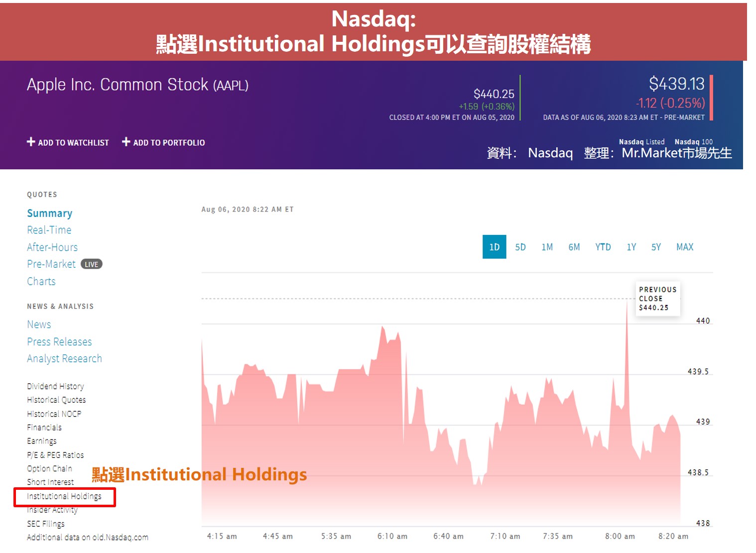The image size is (756, 553).
Task: Open the Option Chain link
Action: click(x=49, y=468)
